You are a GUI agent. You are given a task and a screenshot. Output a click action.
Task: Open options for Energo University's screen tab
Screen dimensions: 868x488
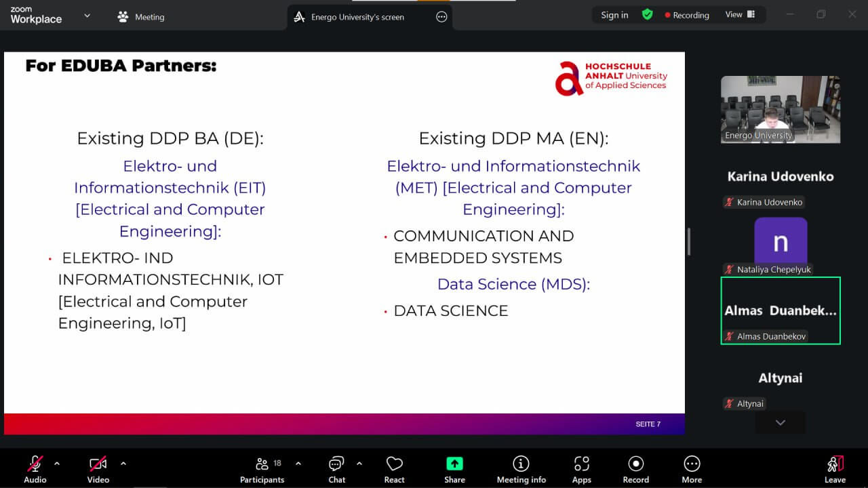pos(441,17)
